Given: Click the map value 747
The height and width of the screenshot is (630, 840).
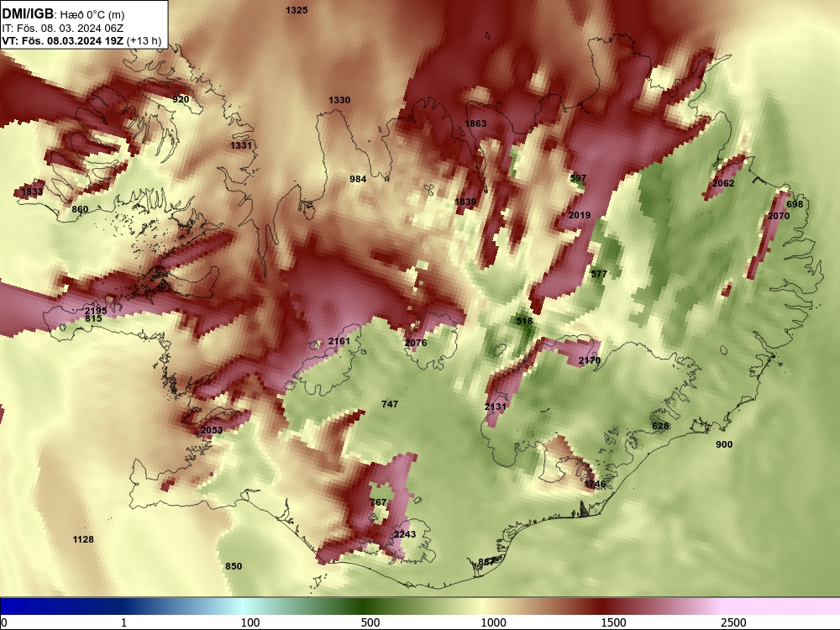Looking at the screenshot, I should click(x=390, y=404).
